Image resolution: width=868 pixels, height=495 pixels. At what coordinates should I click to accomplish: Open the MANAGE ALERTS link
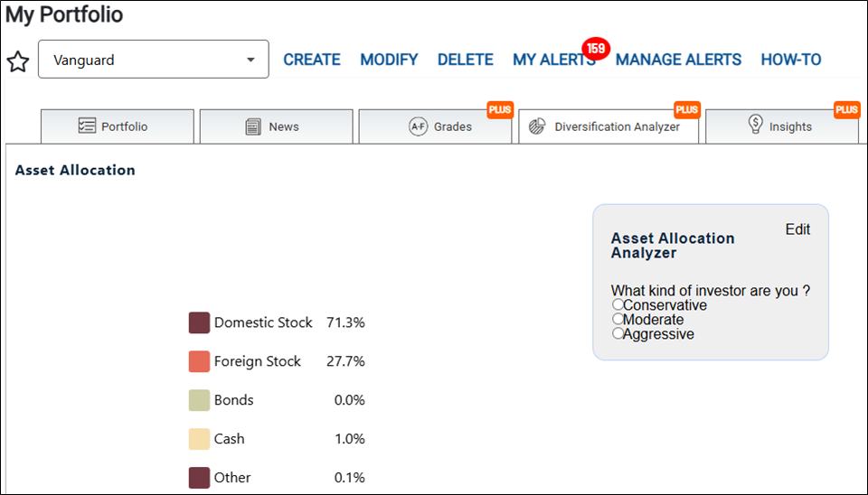[678, 60]
